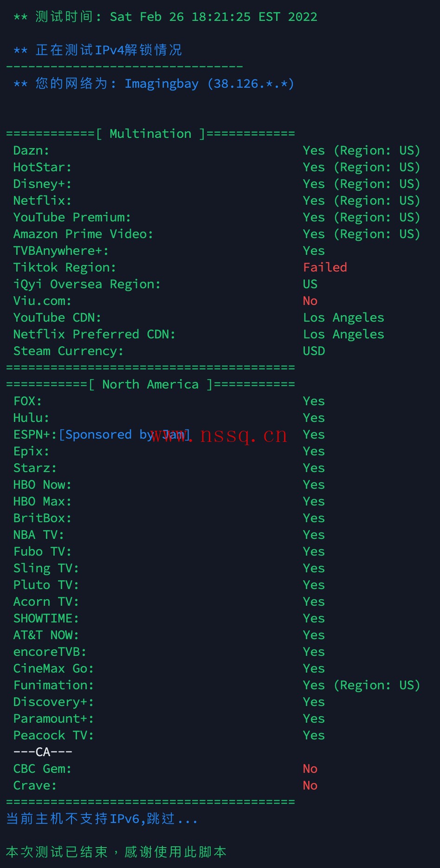The image size is (440, 868).
Task: Select the North America section header
Action: 150,384
